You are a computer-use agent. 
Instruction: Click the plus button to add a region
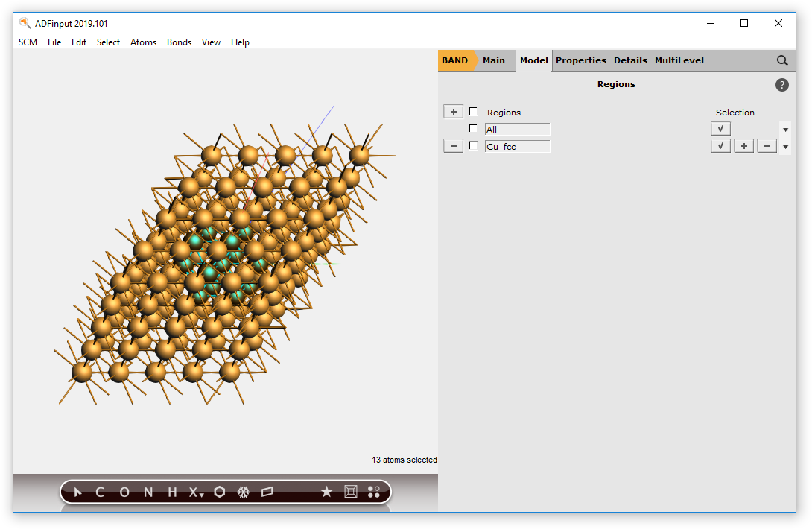pyautogui.click(x=453, y=111)
